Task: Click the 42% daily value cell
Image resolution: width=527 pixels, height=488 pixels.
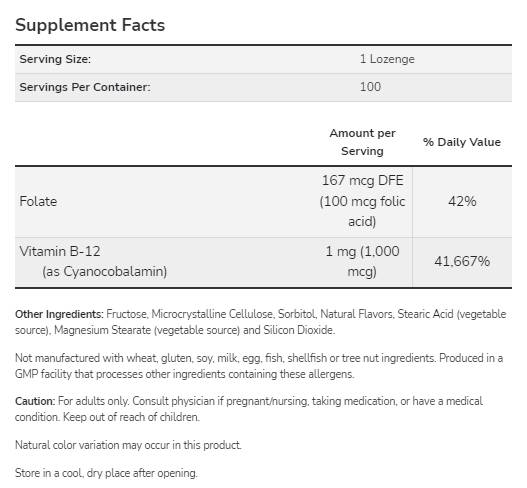Action: tap(462, 201)
